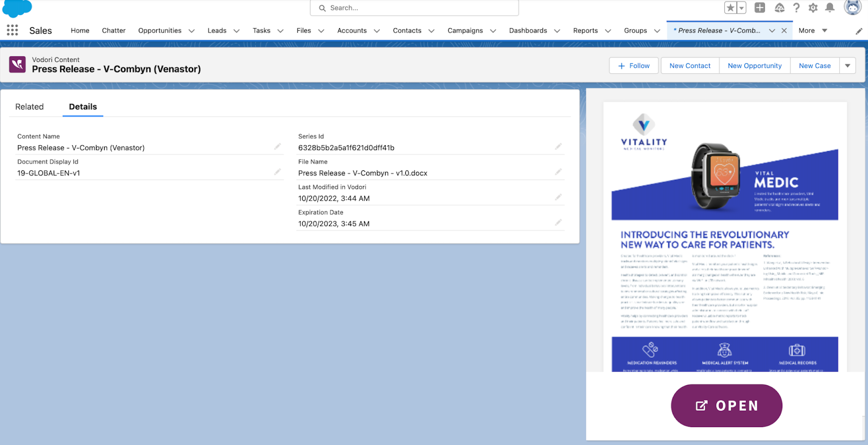Click in the global Search box
The image size is (868, 445).
414,8
